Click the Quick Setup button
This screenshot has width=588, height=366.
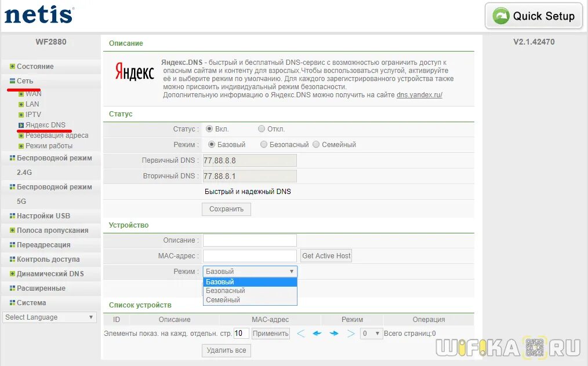point(533,16)
